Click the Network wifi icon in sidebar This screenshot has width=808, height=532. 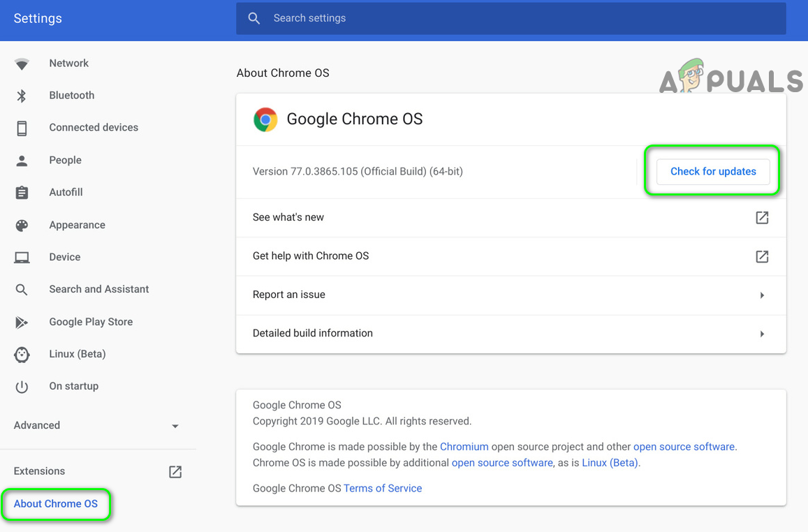[x=22, y=64]
